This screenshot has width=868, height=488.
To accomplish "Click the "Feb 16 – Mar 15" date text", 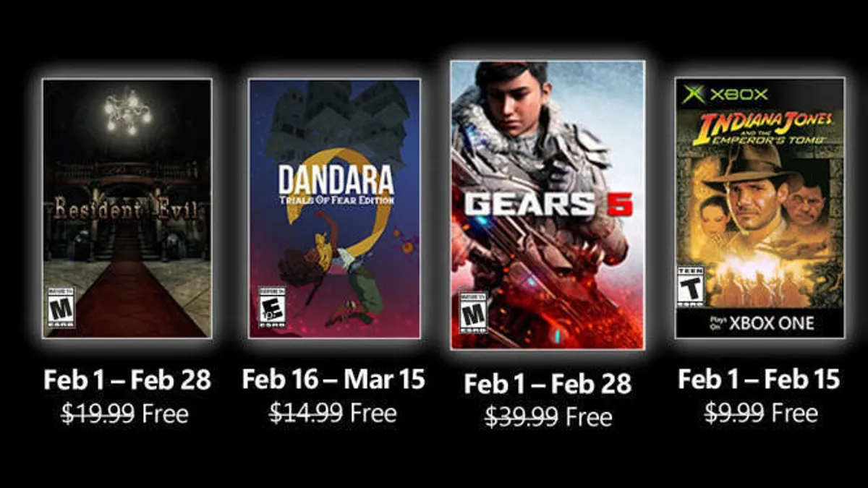I will pos(333,379).
